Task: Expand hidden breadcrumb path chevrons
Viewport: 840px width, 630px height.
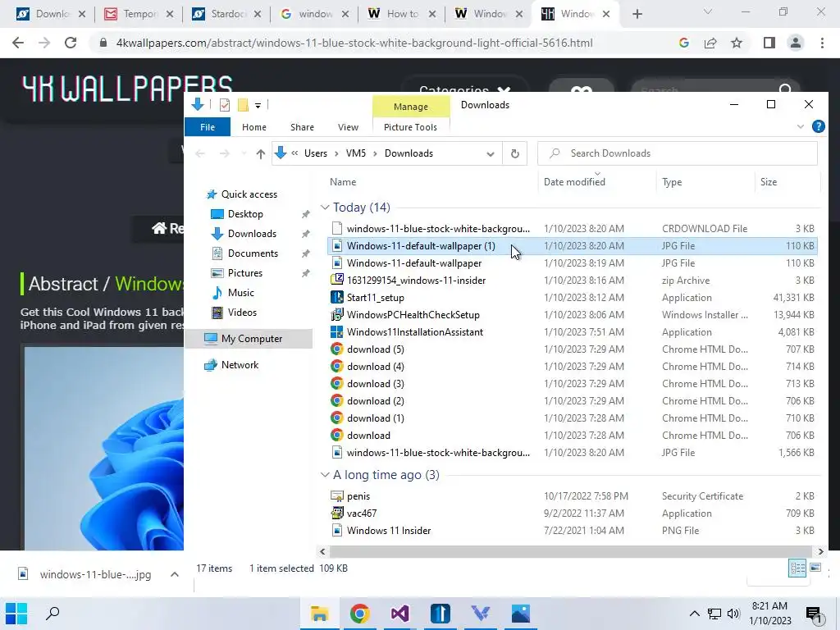Action: pos(294,153)
